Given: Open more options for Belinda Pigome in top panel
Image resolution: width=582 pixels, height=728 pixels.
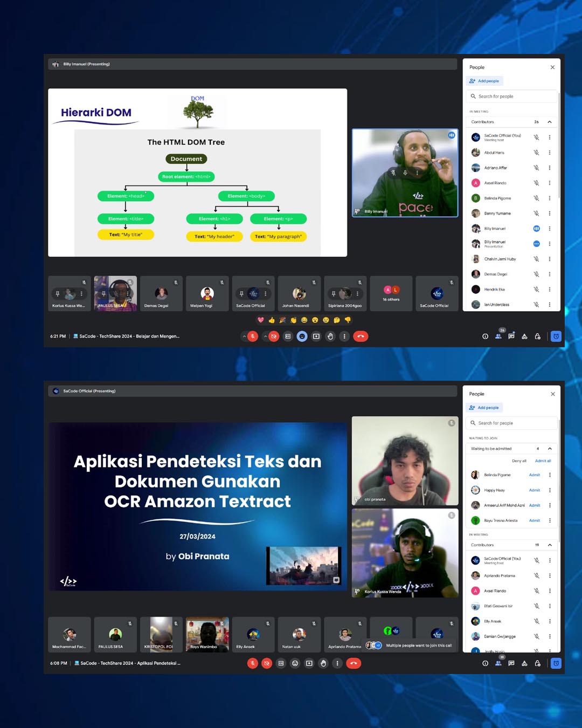Looking at the screenshot, I should coord(550,198).
